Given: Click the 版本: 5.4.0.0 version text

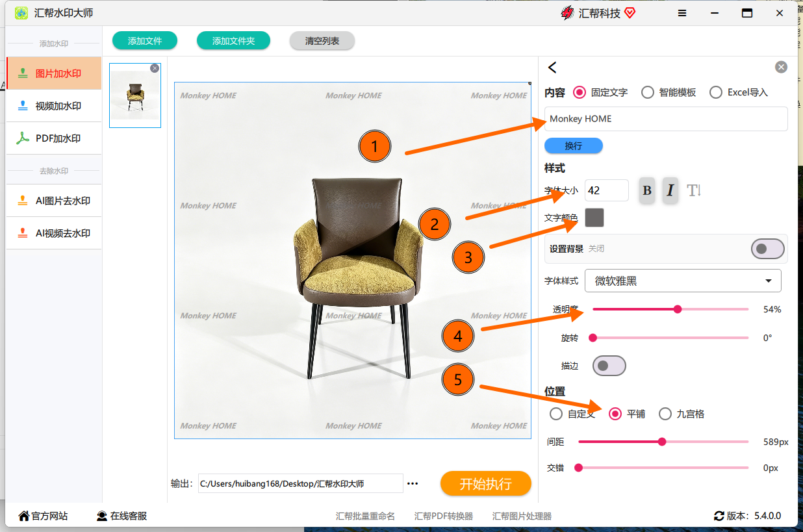Looking at the screenshot, I should point(754,516).
